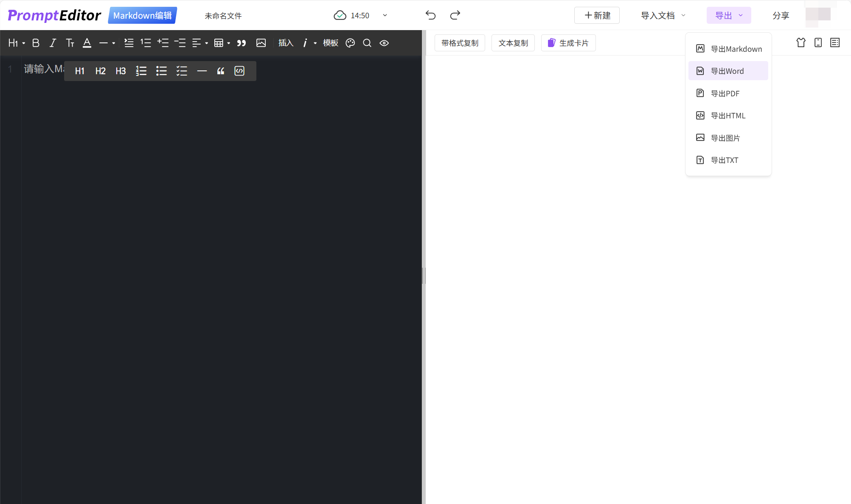Click the 生成卡片 button
This screenshot has width=851, height=504.
[568, 43]
